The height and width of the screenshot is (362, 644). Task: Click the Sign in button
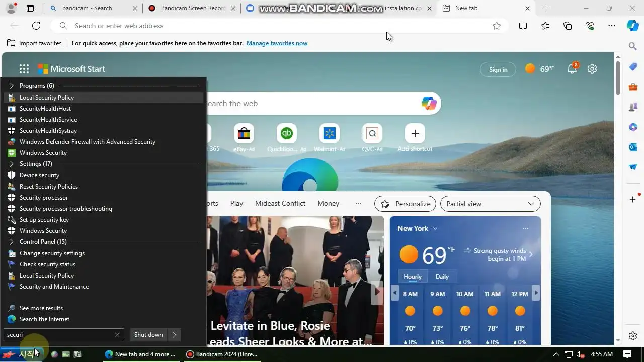pyautogui.click(x=498, y=69)
